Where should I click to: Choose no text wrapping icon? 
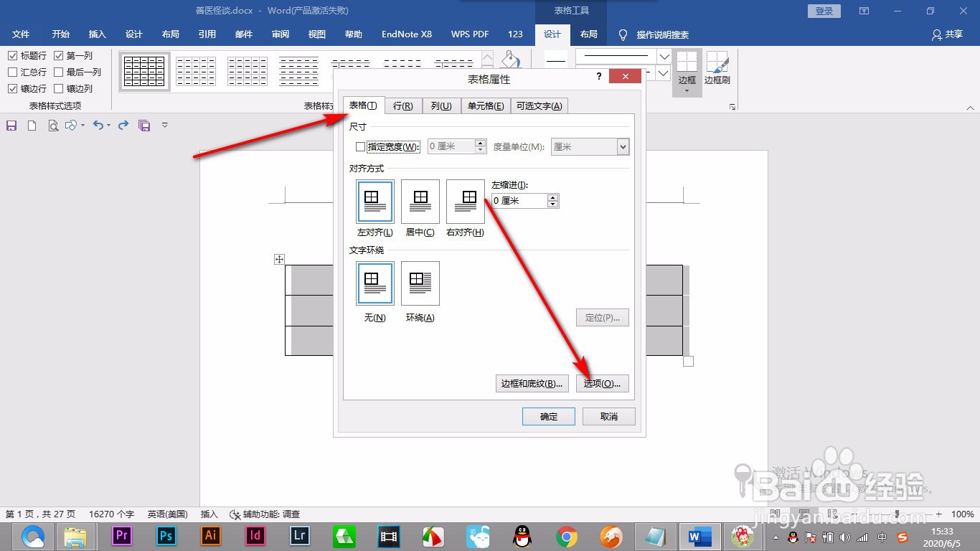tap(374, 283)
